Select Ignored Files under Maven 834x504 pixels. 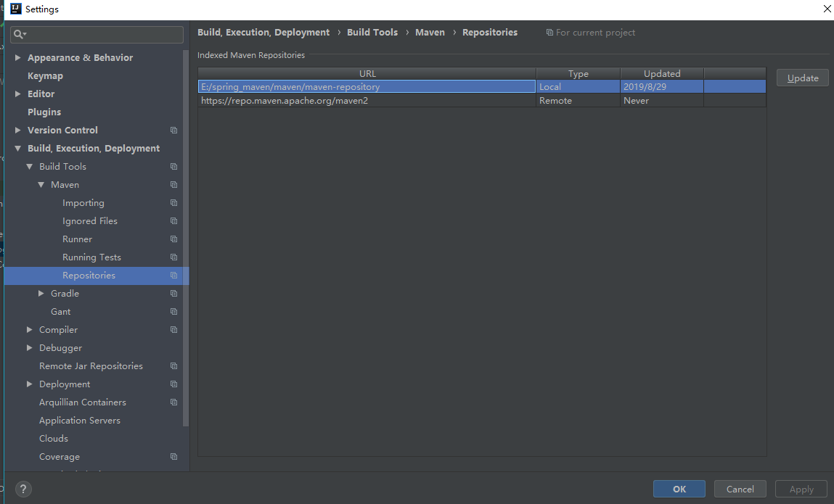pos(90,220)
